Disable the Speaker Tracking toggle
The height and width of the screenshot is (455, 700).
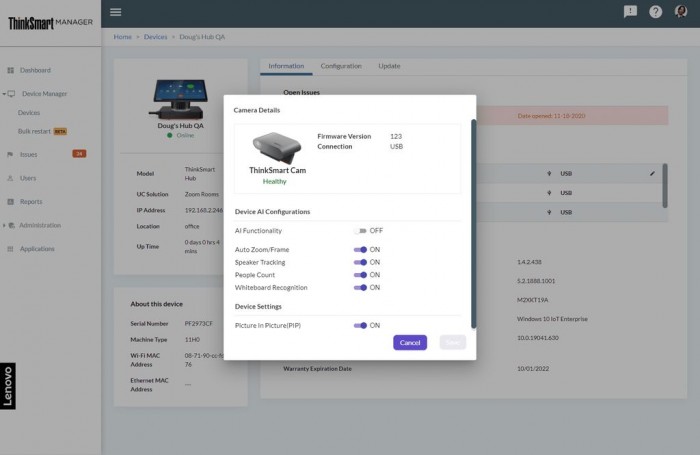point(360,262)
